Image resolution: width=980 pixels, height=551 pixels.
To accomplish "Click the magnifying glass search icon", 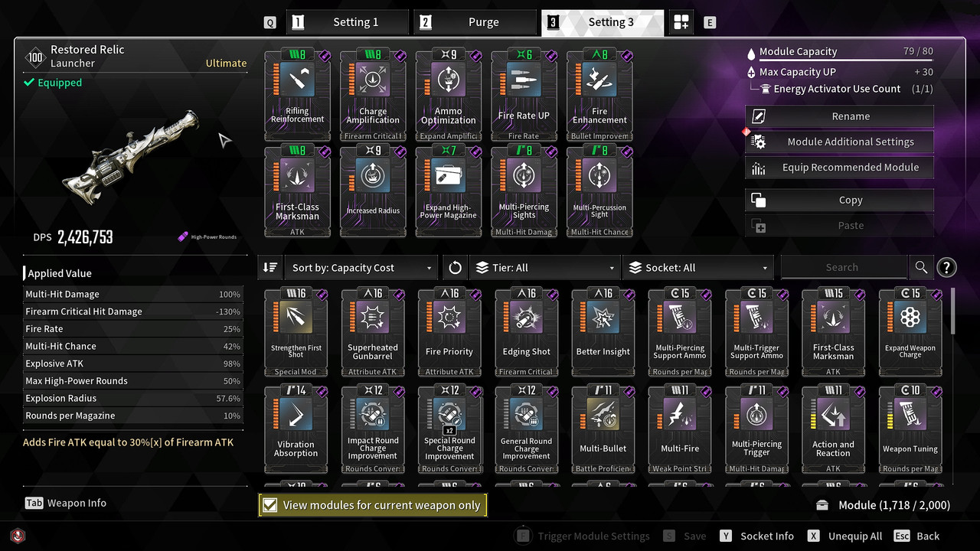I will tap(921, 267).
